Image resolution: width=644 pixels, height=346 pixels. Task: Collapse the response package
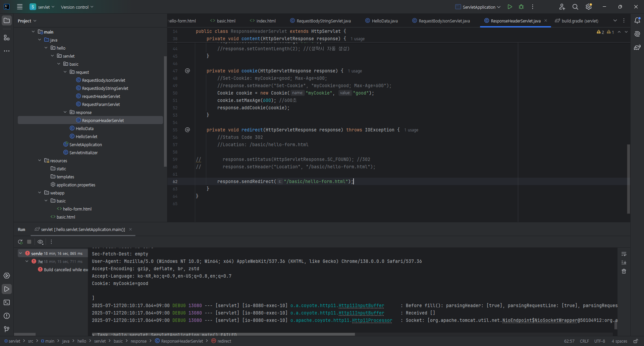click(x=65, y=112)
